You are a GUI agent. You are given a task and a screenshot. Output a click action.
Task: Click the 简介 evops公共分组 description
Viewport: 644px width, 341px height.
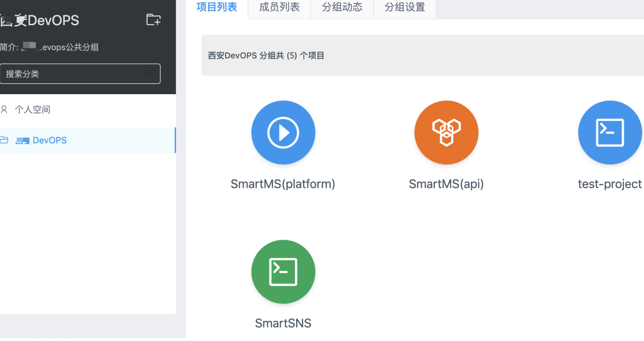50,47
